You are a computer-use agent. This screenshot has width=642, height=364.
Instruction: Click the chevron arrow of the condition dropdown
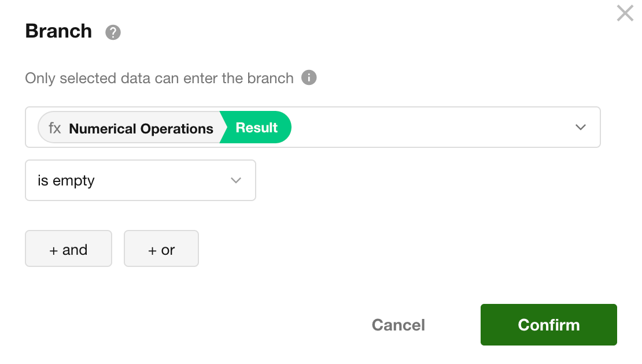pos(235,180)
